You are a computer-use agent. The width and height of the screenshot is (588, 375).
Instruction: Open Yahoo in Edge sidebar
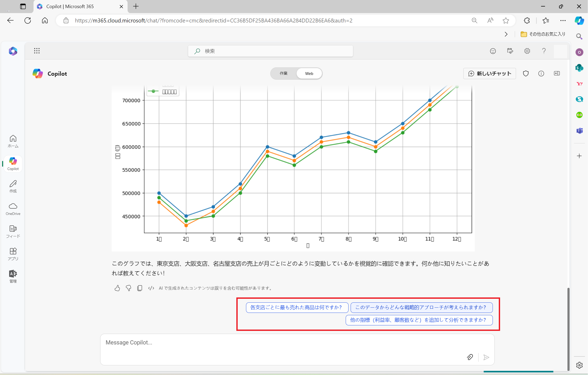pyautogui.click(x=579, y=84)
